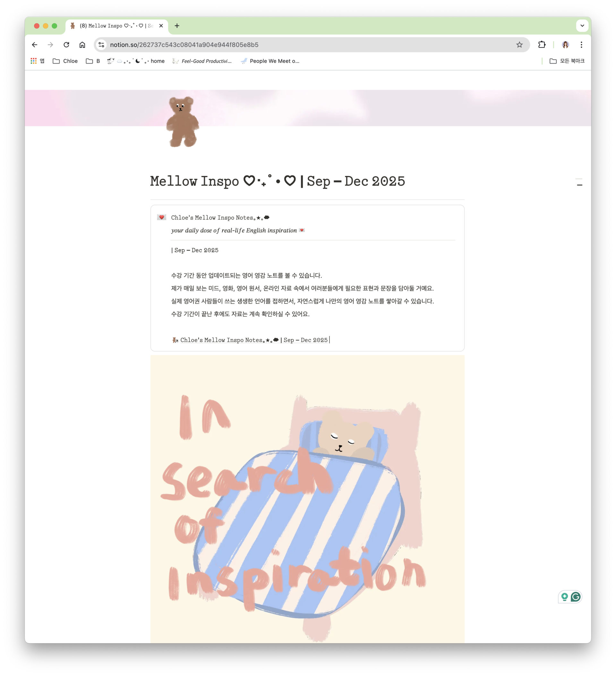Viewport: 616px width, 676px height.
Task: Open the Extensions puzzle icon
Action: pyautogui.click(x=542, y=45)
